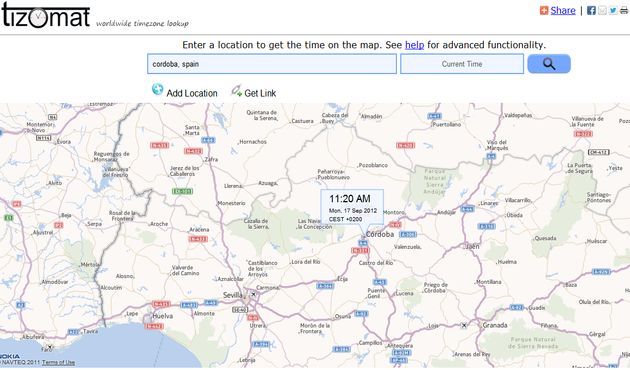Click the Current Time field
Viewport: 630px width, 370px height.
point(462,64)
